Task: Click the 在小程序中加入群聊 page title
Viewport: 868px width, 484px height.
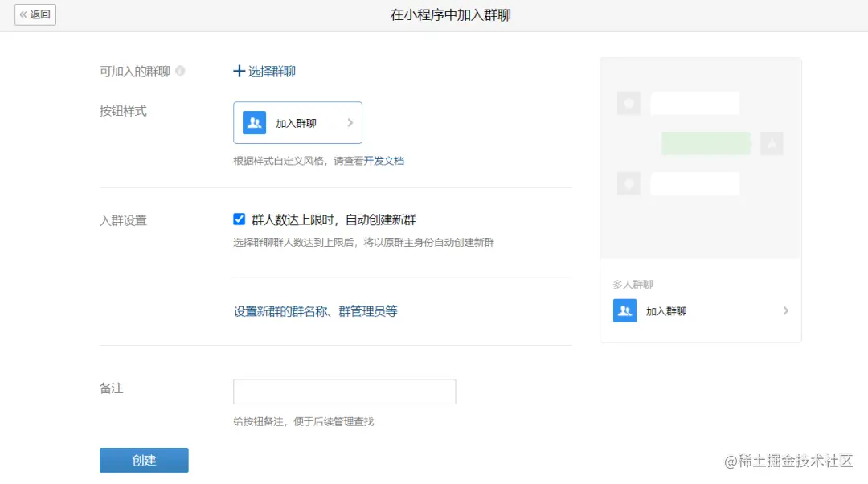Action: [451, 15]
